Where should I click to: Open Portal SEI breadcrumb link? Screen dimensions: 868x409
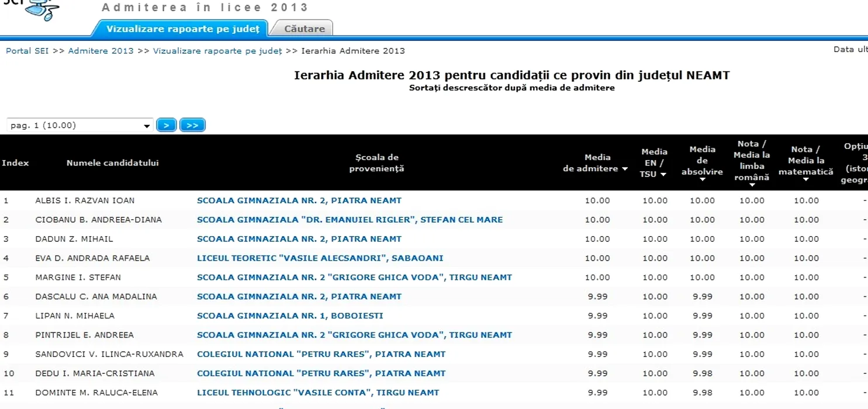(27, 51)
